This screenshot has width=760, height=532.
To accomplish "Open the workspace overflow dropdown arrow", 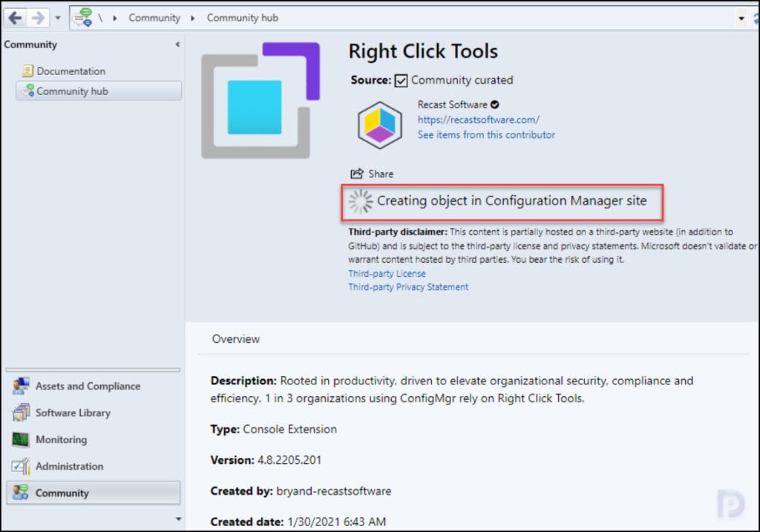I will click(178, 519).
